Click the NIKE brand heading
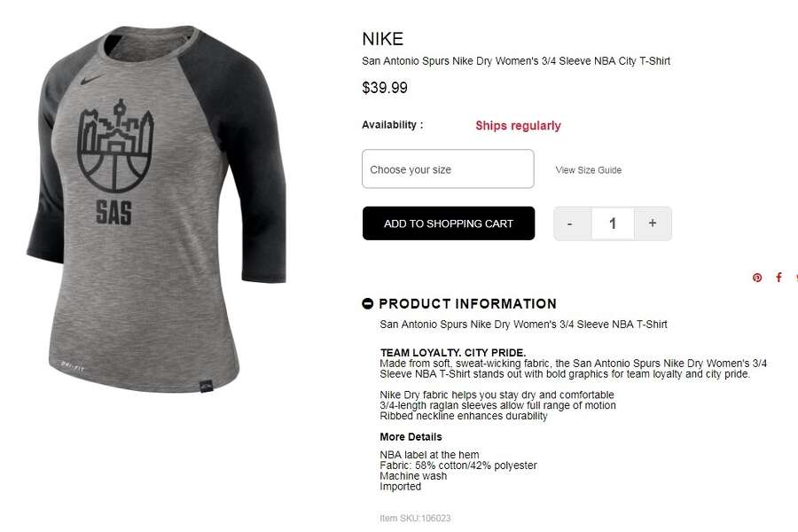 383,39
